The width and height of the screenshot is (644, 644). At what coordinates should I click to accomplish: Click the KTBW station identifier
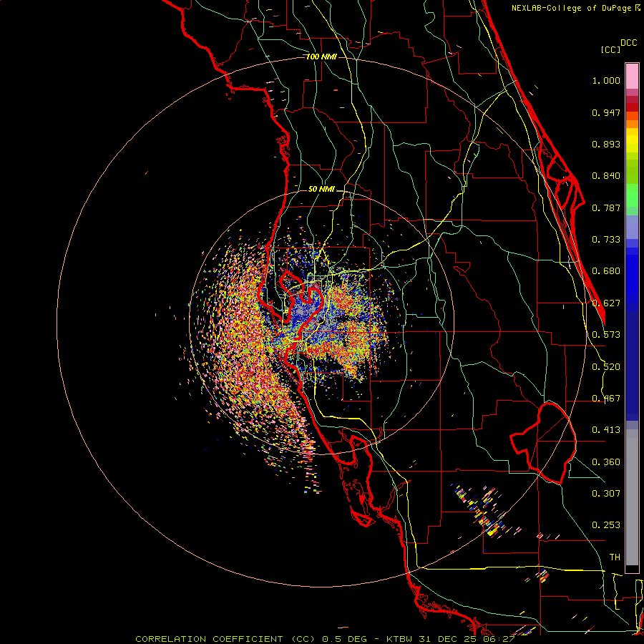click(x=401, y=639)
